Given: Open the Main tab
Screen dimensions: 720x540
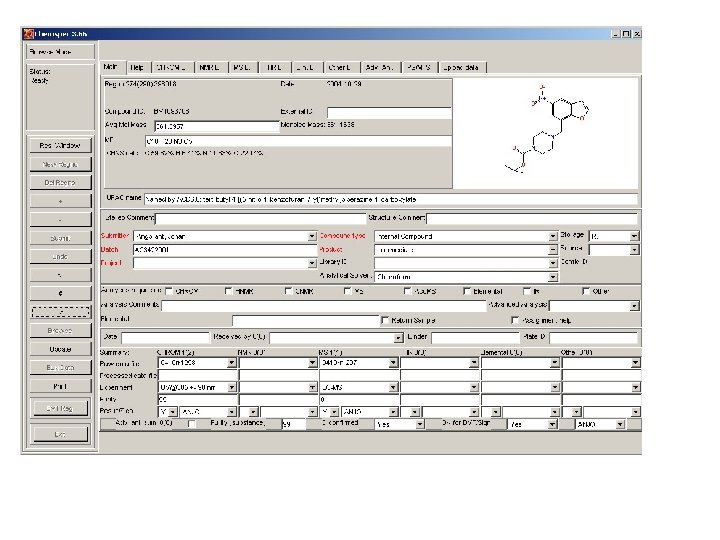Looking at the screenshot, I should pos(112,67).
